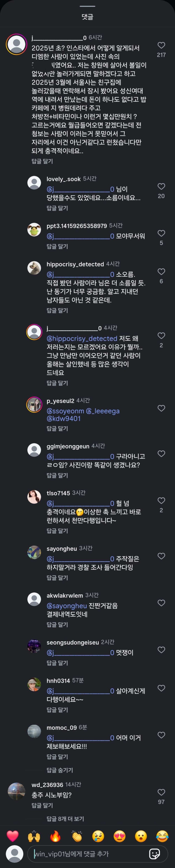Screen dimensions: 175x868
Task: Like tlso7145's reply
Action: coord(162,500)
